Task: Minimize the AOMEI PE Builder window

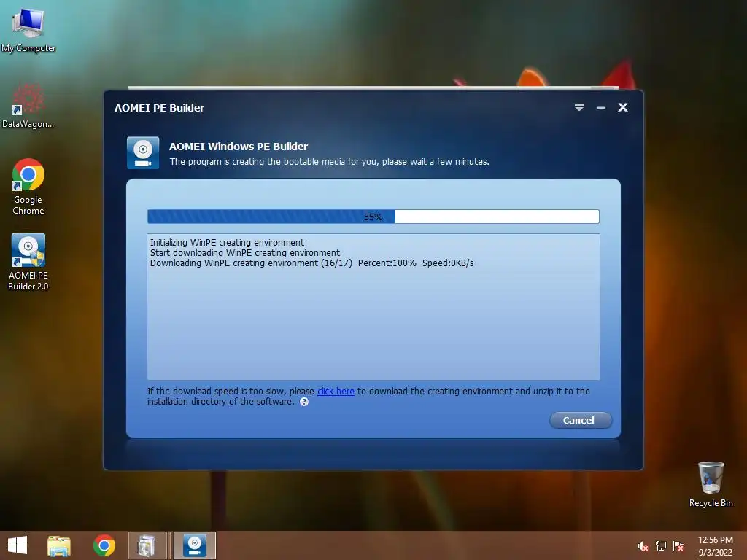Action: pyautogui.click(x=601, y=108)
